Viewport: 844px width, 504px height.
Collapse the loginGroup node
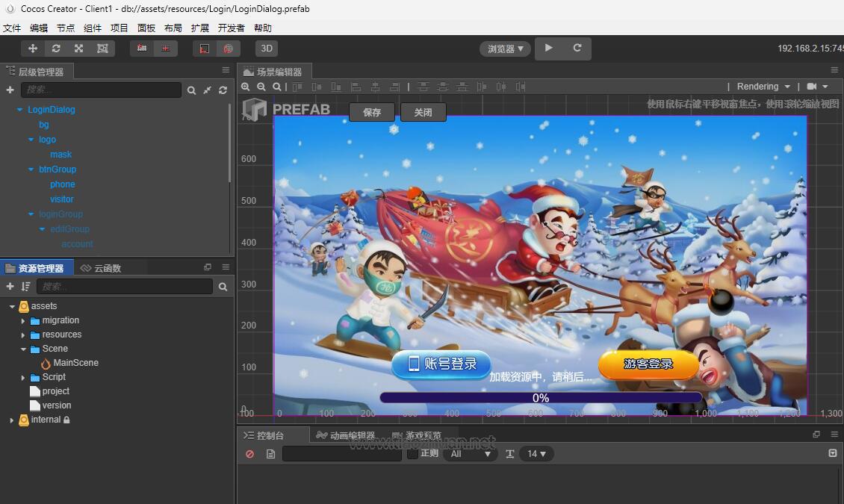pyautogui.click(x=31, y=214)
